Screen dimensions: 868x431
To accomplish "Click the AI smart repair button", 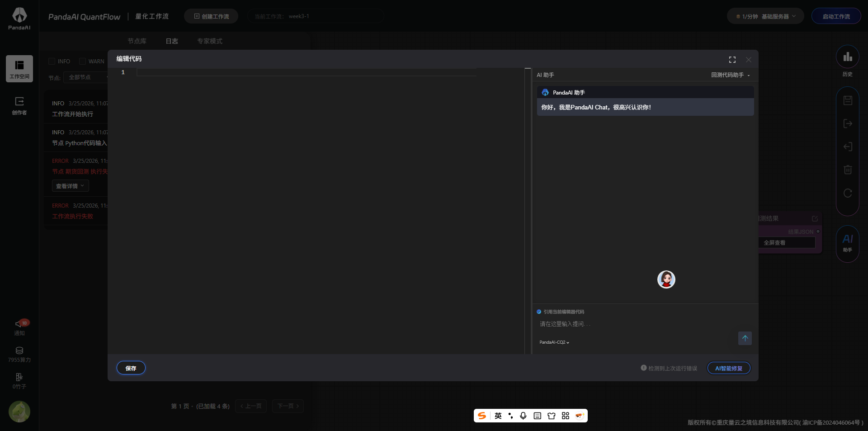I will point(728,368).
